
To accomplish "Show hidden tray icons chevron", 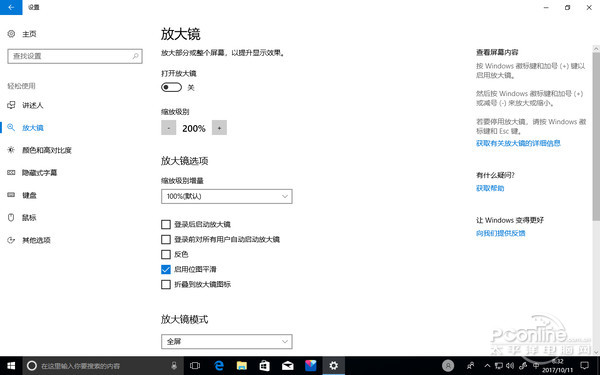I will (487, 366).
